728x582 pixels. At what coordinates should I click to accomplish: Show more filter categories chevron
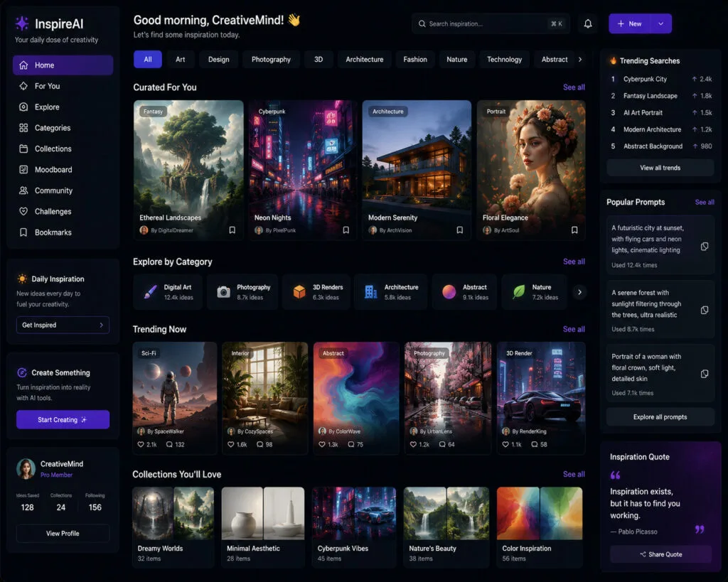pos(580,60)
